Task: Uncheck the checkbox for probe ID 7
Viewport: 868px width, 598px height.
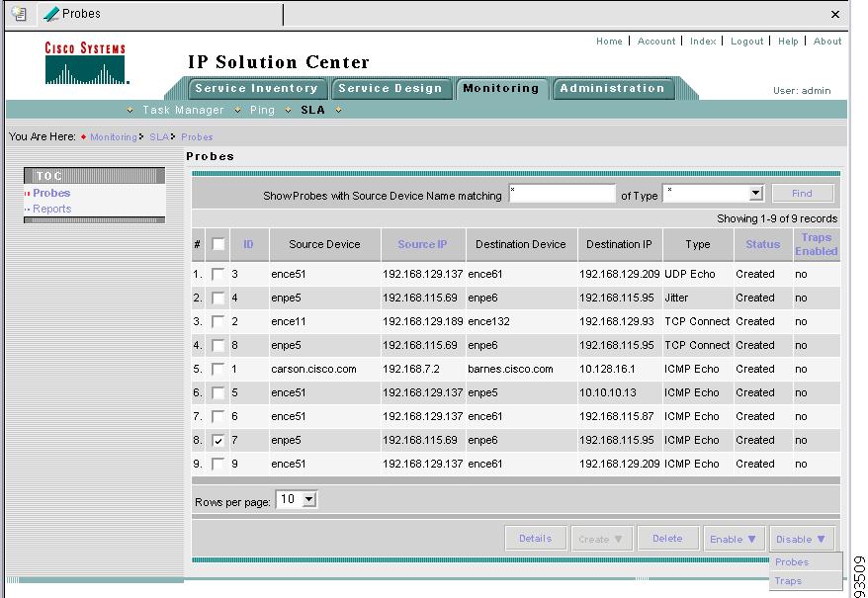Action: (218, 441)
